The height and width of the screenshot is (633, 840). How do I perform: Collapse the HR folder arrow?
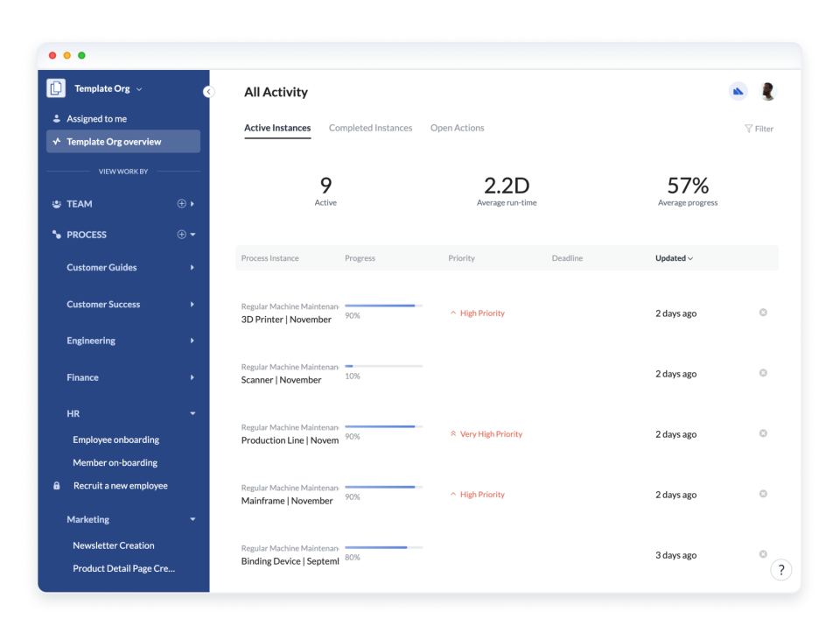[x=192, y=413]
